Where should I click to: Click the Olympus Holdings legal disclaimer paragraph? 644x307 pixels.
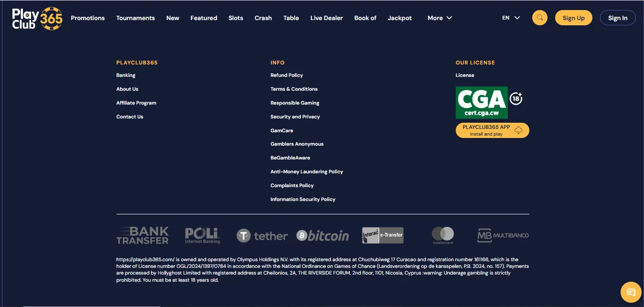[x=322, y=270]
